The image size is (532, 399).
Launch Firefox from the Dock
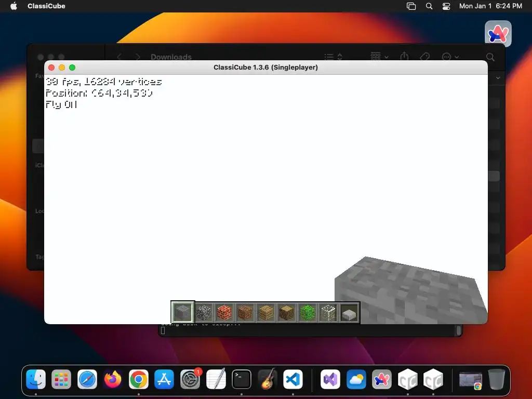pyautogui.click(x=113, y=379)
